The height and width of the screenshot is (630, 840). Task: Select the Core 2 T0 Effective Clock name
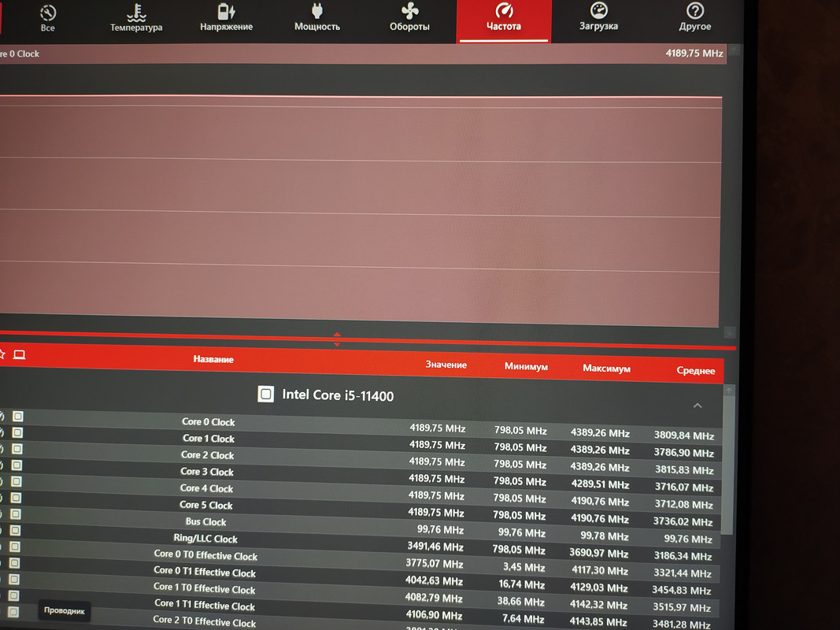(x=204, y=621)
